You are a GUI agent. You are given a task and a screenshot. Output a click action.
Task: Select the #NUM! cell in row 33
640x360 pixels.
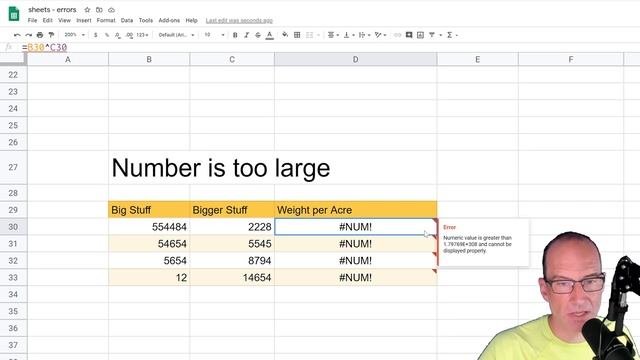(356, 278)
